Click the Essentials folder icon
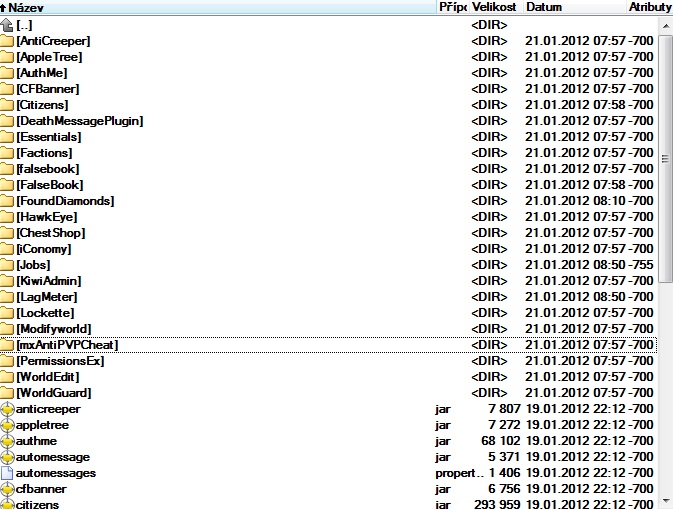 7,137
